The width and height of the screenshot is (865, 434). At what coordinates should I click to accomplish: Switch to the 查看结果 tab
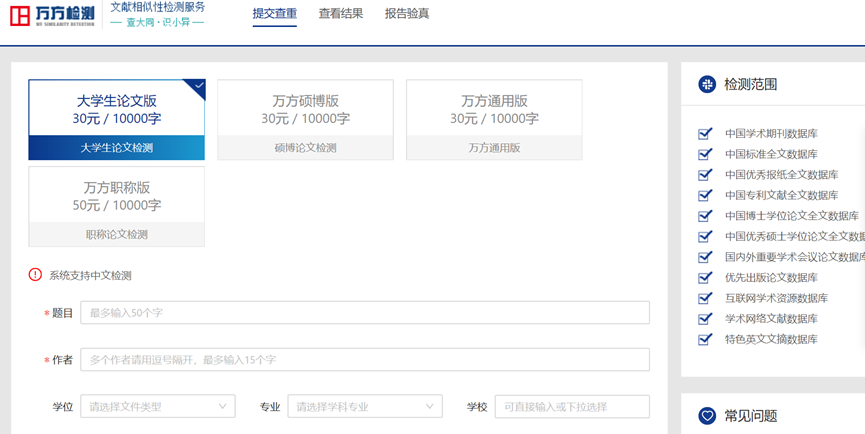341,14
